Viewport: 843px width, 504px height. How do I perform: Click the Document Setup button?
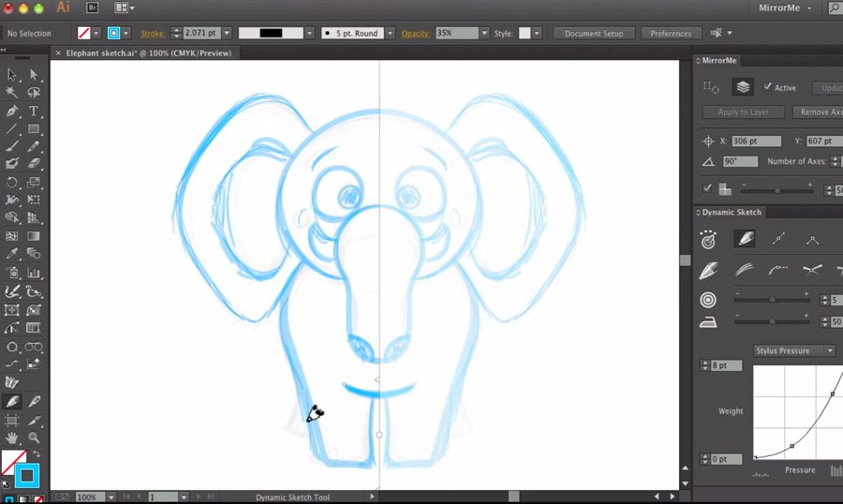point(593,33)
